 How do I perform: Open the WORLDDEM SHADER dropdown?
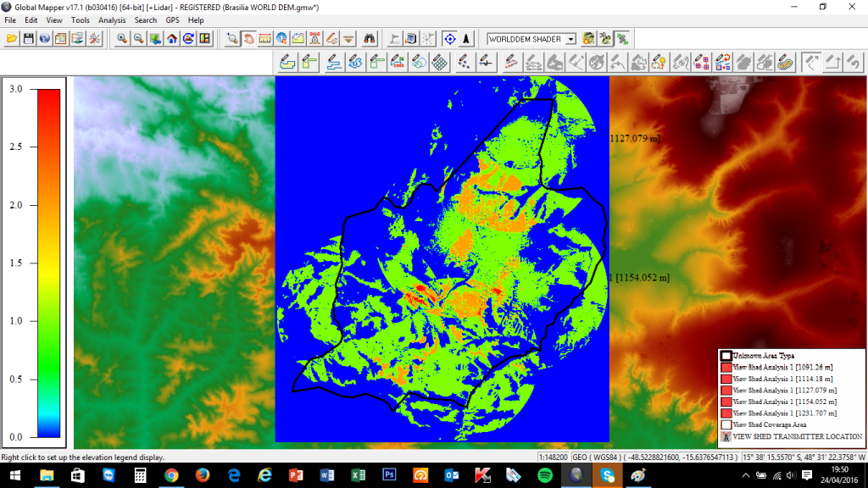click(570, 39)
